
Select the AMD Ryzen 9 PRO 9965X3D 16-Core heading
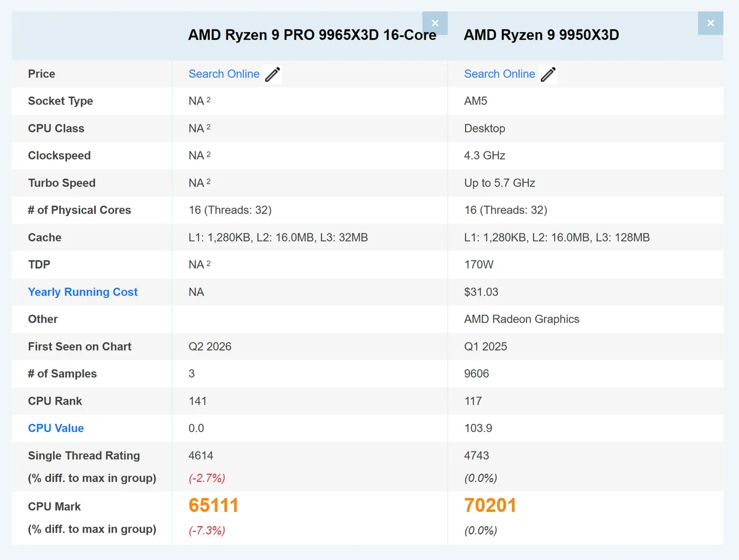coord(312,35)
